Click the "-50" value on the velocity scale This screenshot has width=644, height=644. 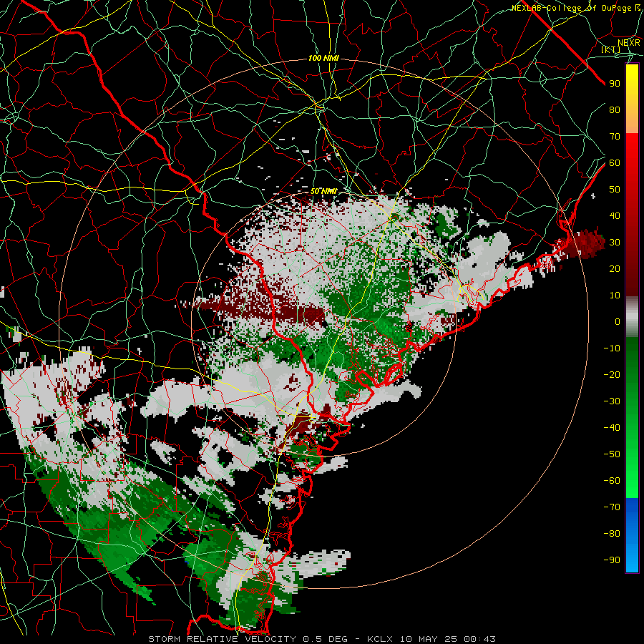tap(612, 454)
